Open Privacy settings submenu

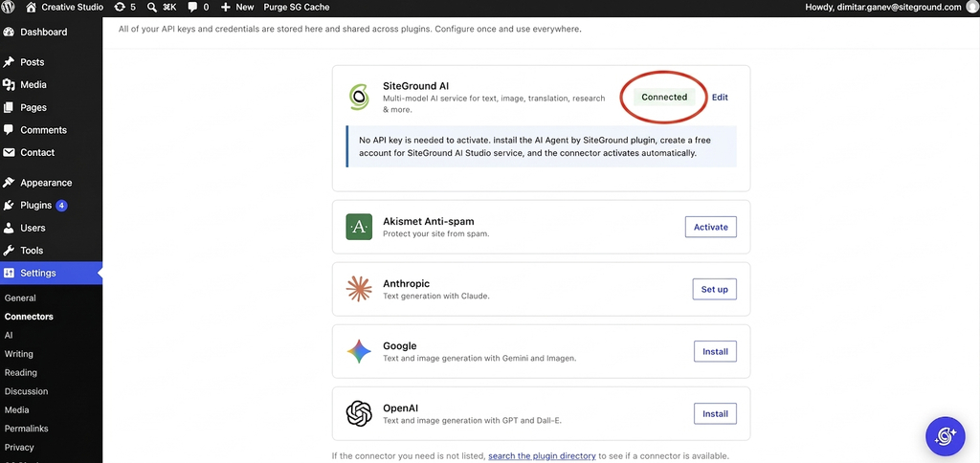point(19,448)
